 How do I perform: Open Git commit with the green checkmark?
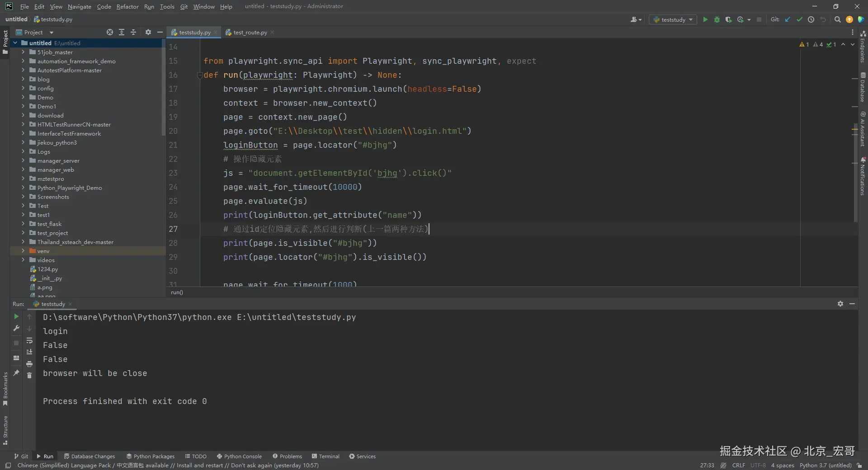tap(799, 19)
